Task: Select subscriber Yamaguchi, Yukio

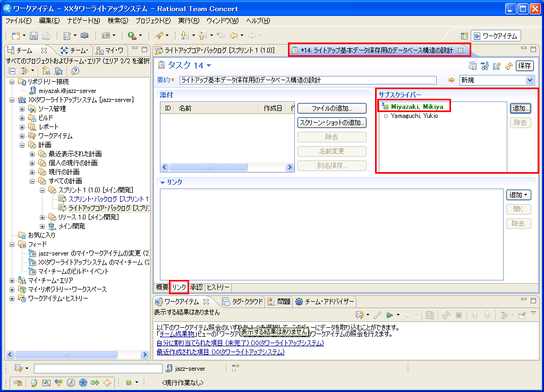Action: 414,116
